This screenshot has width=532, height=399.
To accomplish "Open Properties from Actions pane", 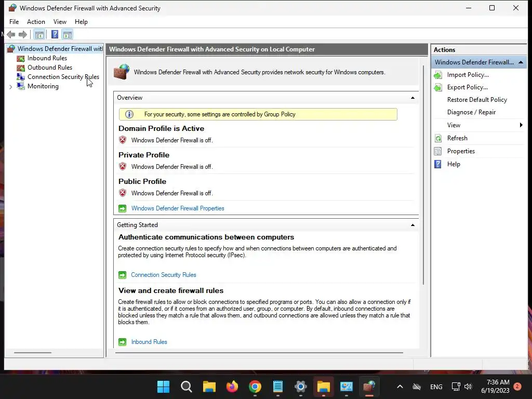I will tap(461, 151).
